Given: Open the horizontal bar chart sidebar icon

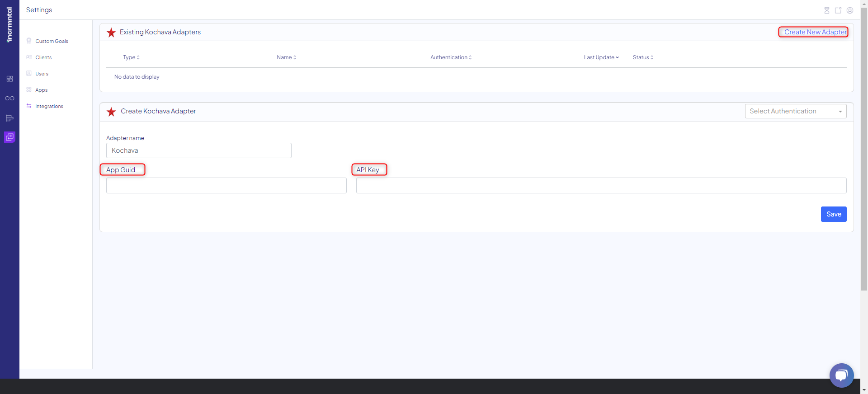Looking at the screenshot, I should tap(9, 118).
